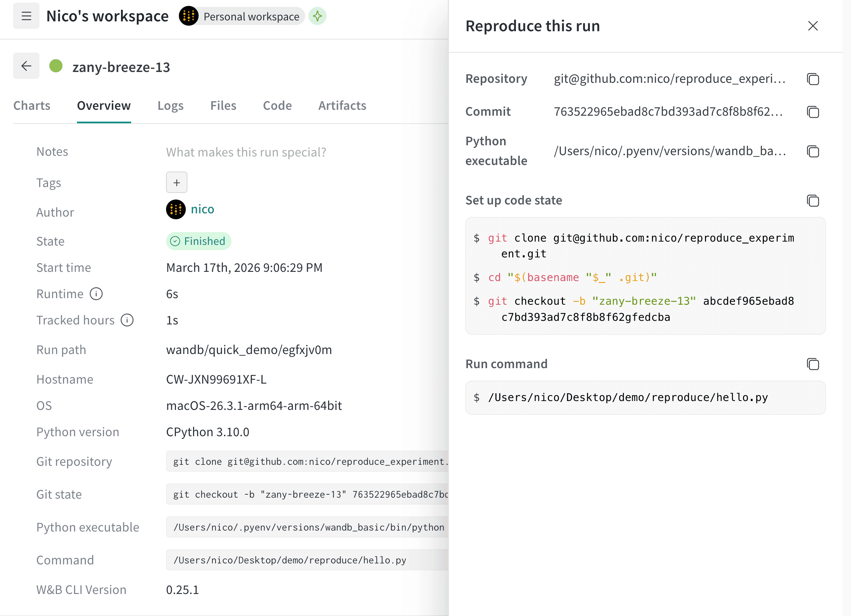
Task: Copy the Commit hash
Action: (x=813, y=112)
